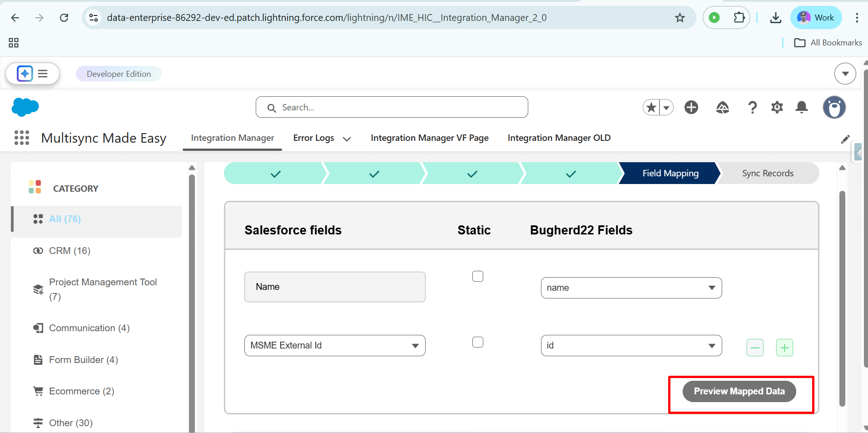868x433 pixels.
Task: Reload the current browser page
Action: coord(64,18)
